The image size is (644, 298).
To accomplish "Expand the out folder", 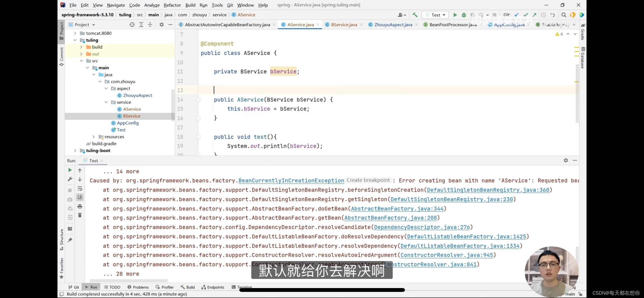I will click(81, 54).
